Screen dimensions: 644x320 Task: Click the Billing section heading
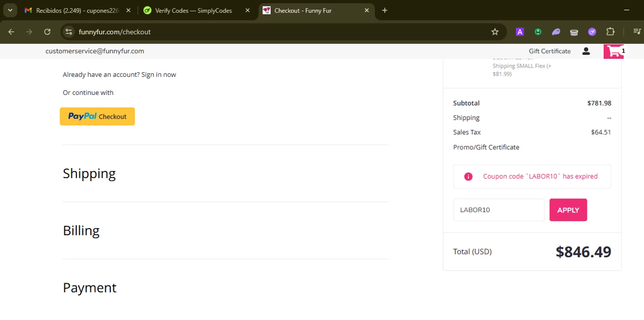[x=81, y=231]
